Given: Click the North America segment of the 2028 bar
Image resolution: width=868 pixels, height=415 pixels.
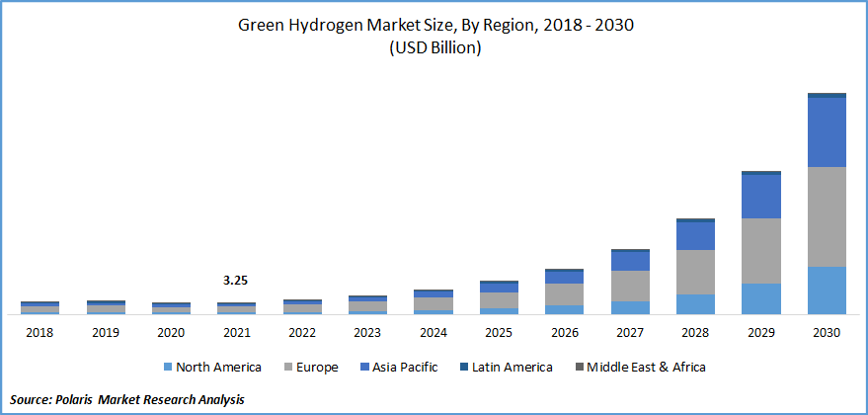Looking at the screenshot, I should click(x=696, y=304).
